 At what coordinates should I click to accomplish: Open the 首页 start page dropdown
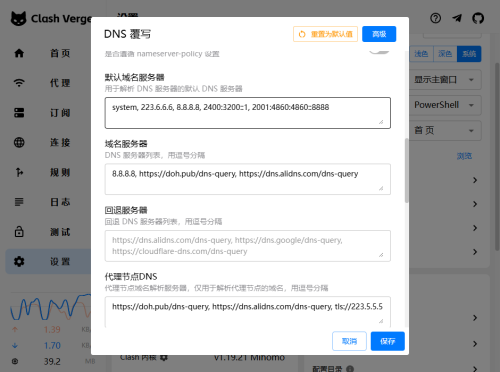click(x=445, y=130)
